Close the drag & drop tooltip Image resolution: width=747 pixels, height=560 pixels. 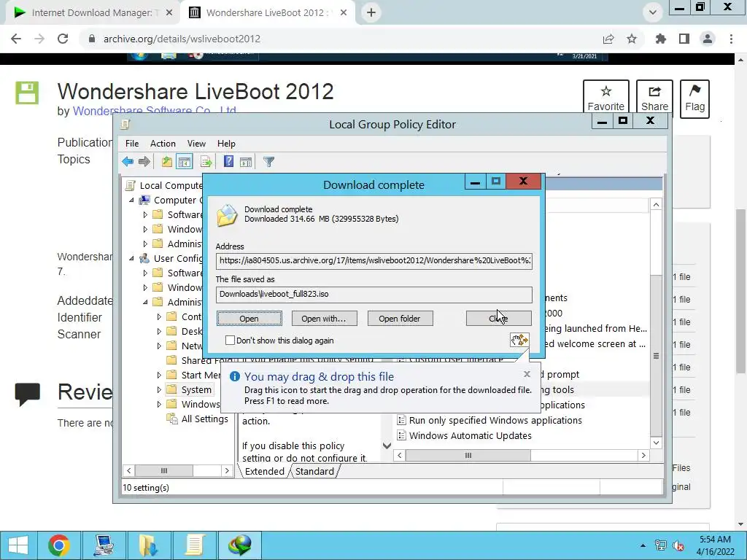[x=527, y=374]
